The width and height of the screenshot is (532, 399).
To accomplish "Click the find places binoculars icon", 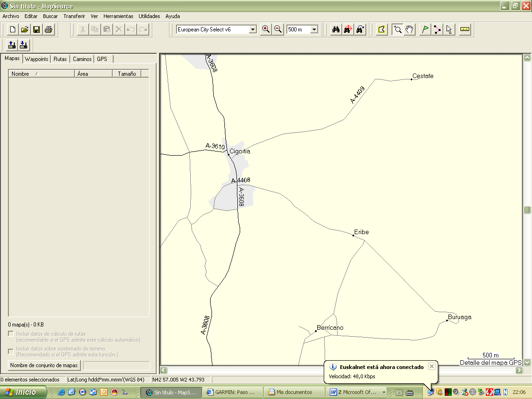I will [x=336, y=30].
